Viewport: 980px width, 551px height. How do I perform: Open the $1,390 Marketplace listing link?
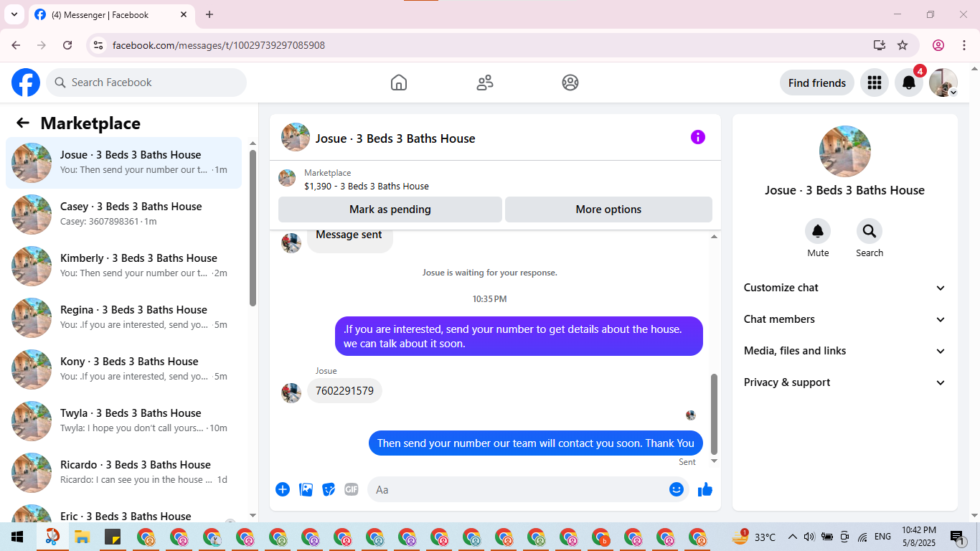(x=367, y=186)
